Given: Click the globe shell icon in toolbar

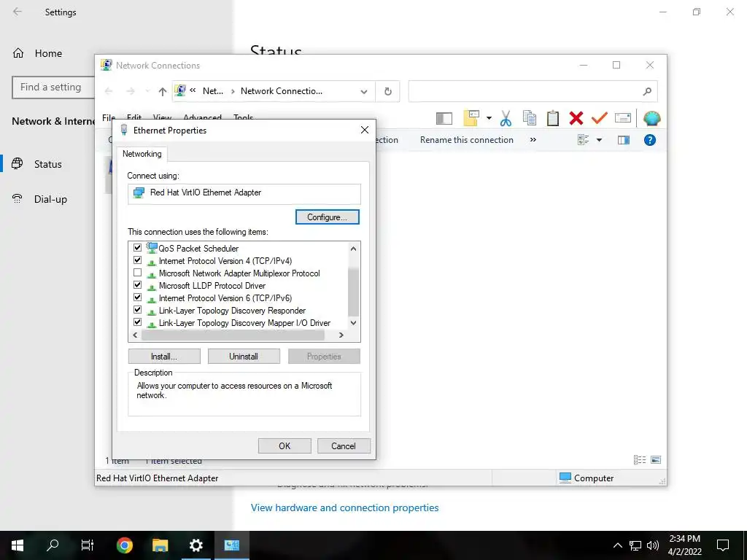Looking at the screenshot, I should (651, 118).
